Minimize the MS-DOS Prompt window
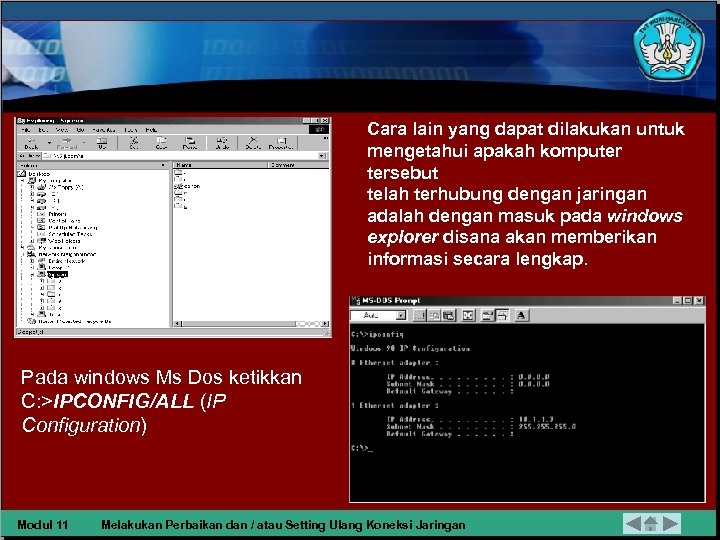720x540 pixels. point(678,301)
